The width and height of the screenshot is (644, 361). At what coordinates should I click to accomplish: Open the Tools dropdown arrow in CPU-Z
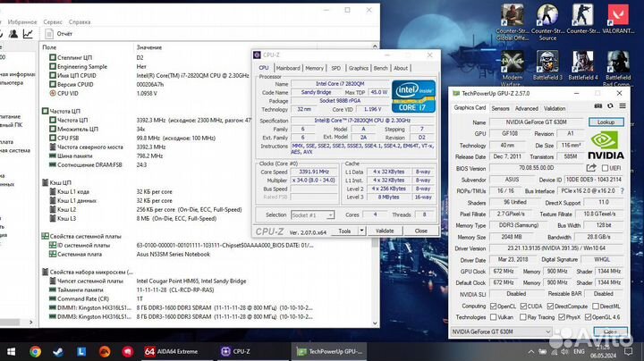[361, 231]
